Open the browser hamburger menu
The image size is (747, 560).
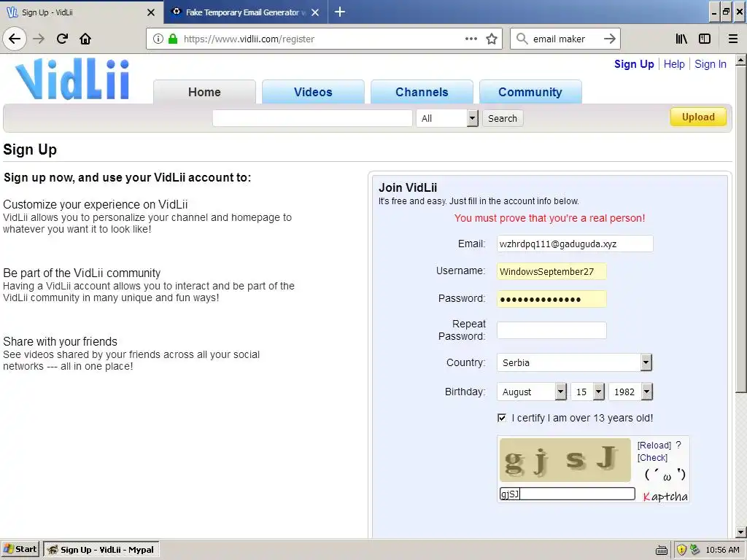[733, 39]
